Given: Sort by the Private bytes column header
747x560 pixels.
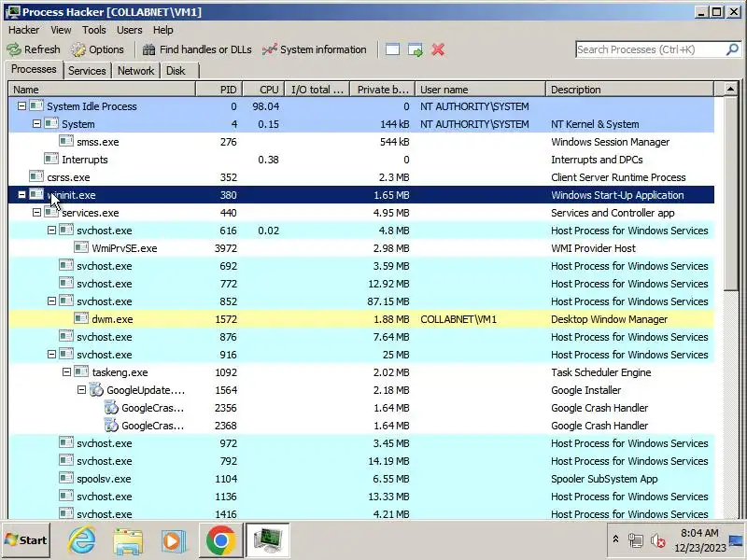Looking at the screenshot, I should (x=383, y=90).
